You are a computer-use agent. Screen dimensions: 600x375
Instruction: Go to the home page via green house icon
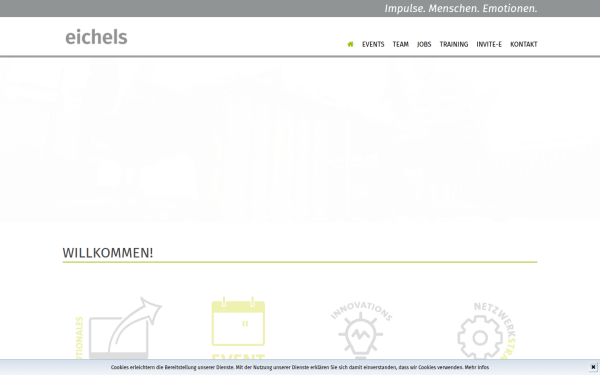pos(350,44)
